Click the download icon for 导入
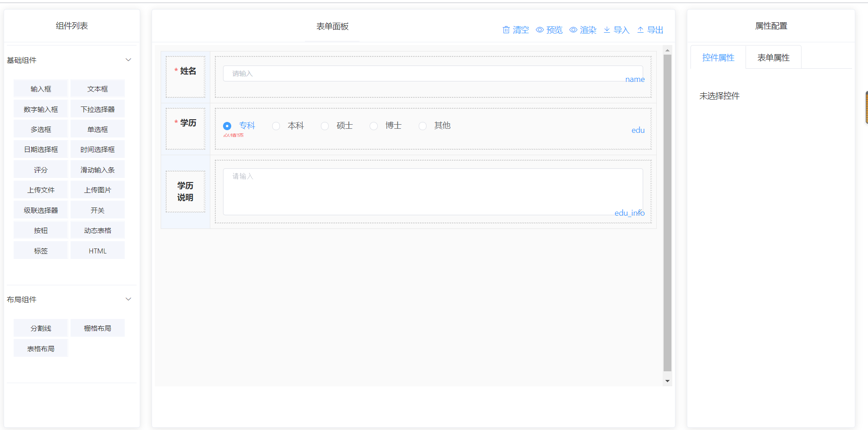The image size is (868, 430). [607, 30]
